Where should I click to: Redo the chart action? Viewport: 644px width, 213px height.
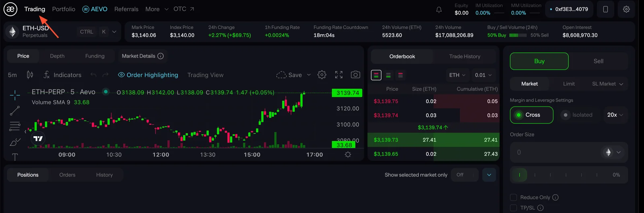tap(105, 75)
